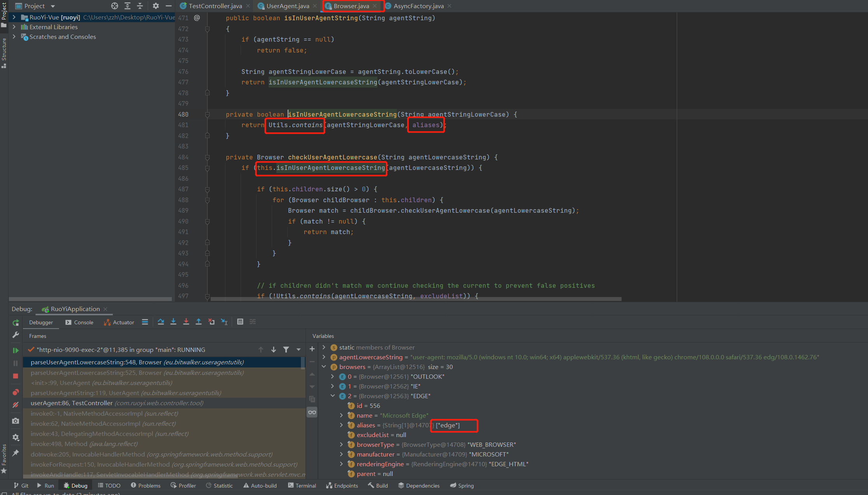Click Show Execution Point icon
Viewport: 868px width, 495px height.
click(145, 322)
